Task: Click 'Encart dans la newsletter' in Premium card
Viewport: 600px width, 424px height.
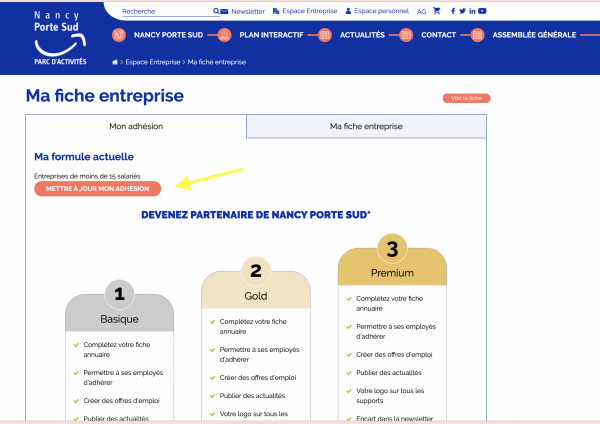Action: [x=395, y=419]
